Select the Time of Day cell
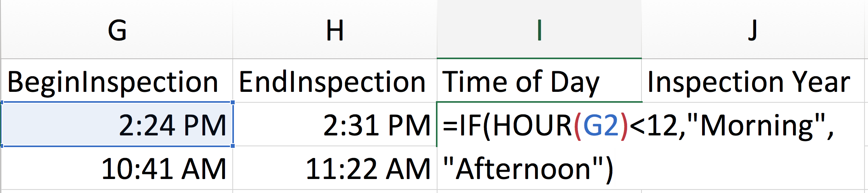This screenshot has width=868, height=193. (539, 81)
